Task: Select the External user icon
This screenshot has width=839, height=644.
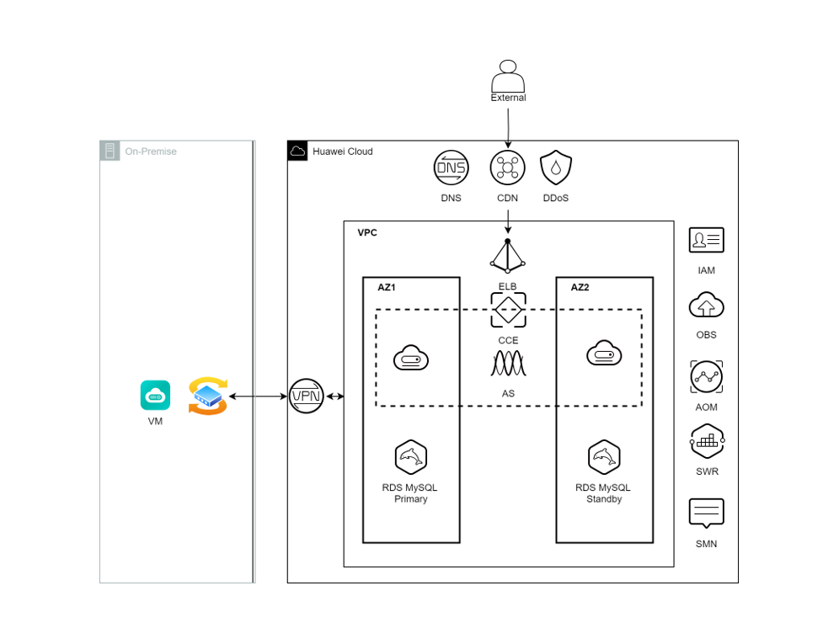Action: coord(508,77)
